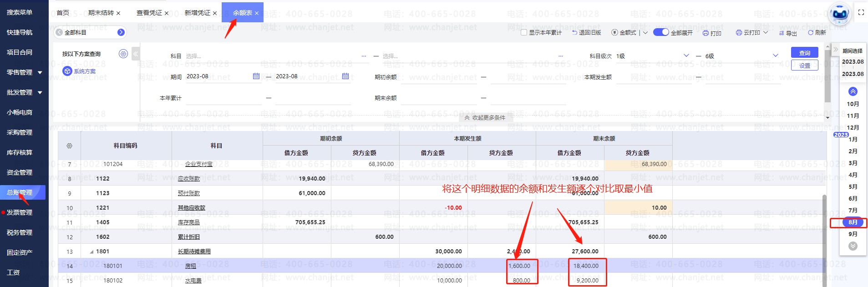Click the 本年累计 minimum input field
This screenshot has height=287, width=868.
point(223,98)
